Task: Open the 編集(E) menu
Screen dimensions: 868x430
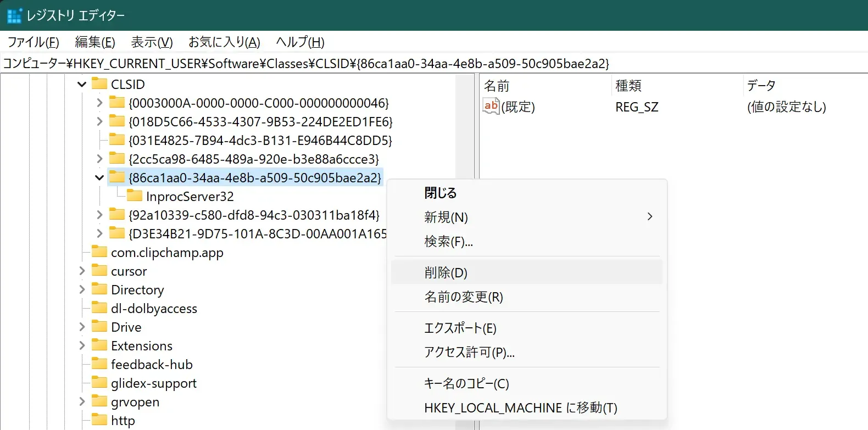Action: [95, 42]
